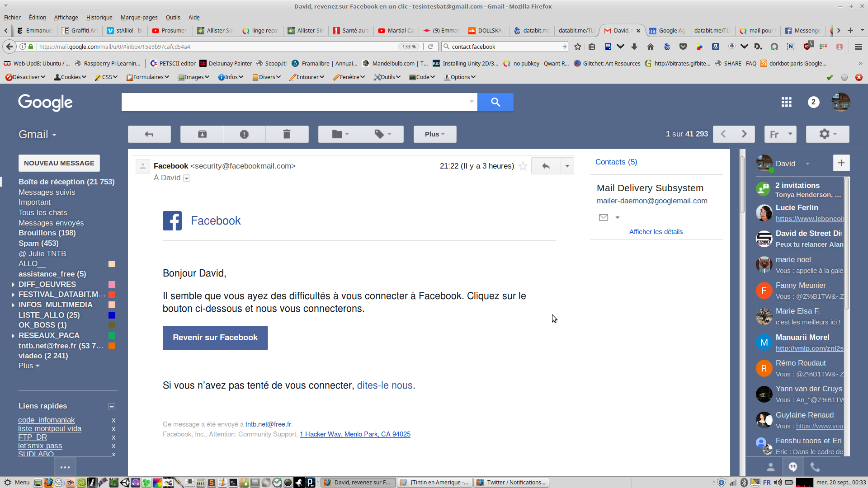Remove code_infomaniak quick link
This screenshot has width=868, height=488.
click(x=113, y=420)
